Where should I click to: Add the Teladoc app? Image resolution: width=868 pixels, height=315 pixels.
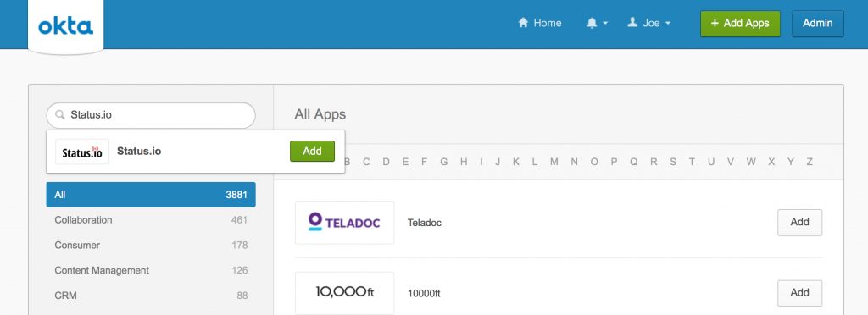799,222
